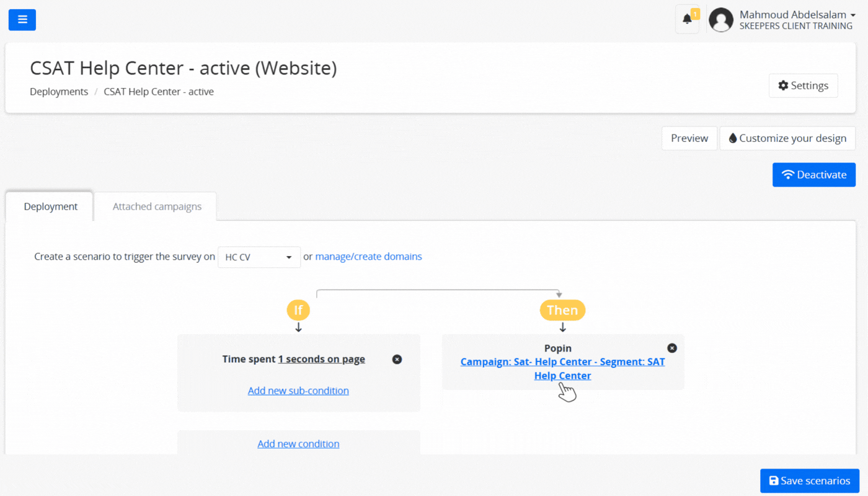Click the user profile avatar

coord(721,20)
